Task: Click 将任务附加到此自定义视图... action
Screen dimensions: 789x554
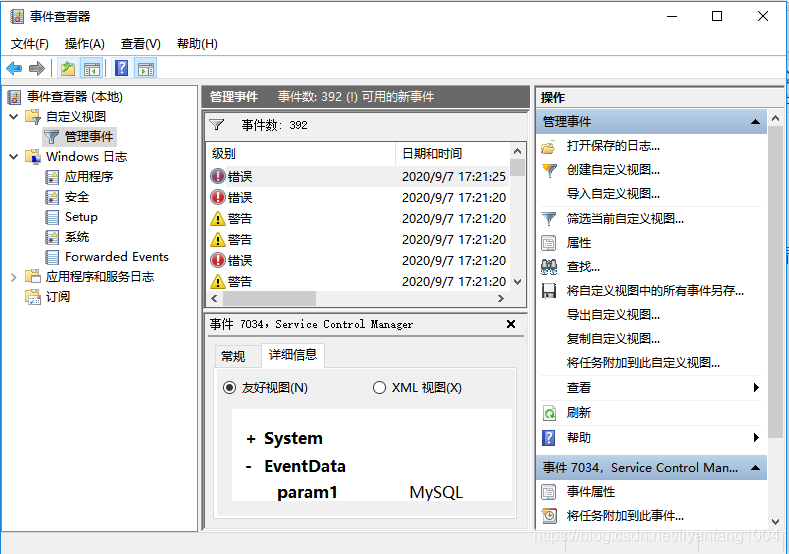Action: click(643, 363)
